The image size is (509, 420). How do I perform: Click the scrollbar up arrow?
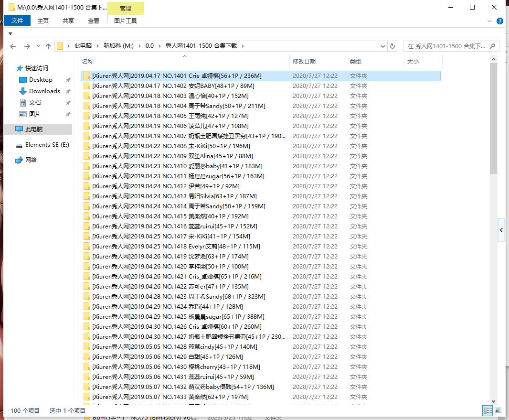[493, 59]
